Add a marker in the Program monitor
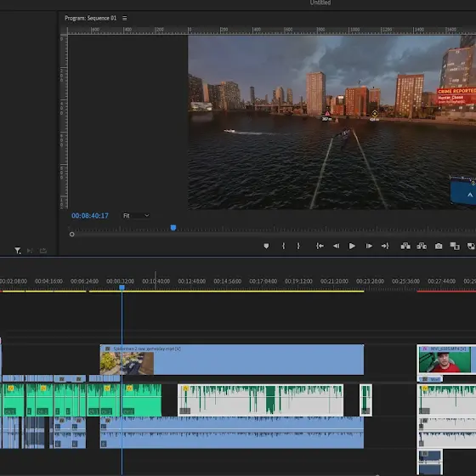Screen dimensions: 476x476 266,246
